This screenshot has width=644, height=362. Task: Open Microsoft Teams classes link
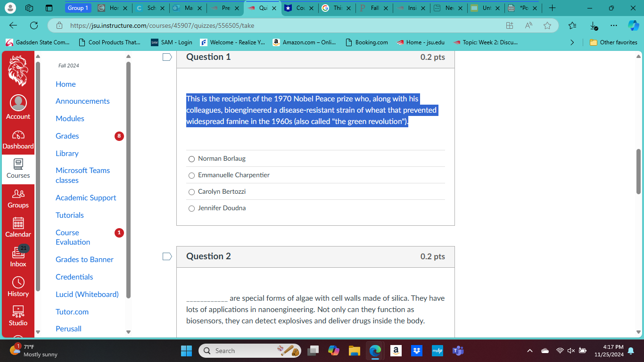83,175
